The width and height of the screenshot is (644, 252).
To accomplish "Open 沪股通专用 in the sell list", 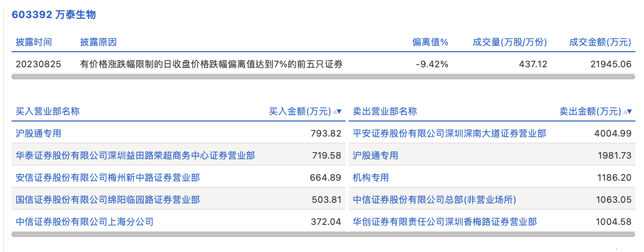I will [376, 156].
